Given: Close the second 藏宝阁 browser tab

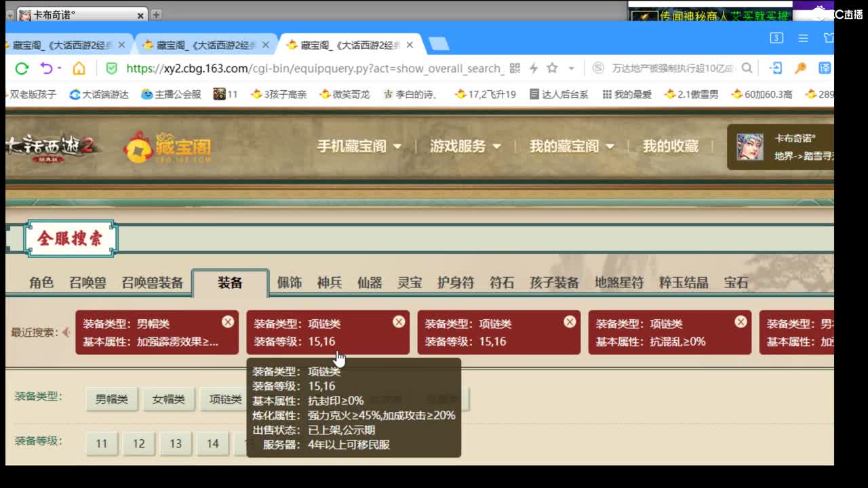Looking at the screenshot, I should [266, 45].
